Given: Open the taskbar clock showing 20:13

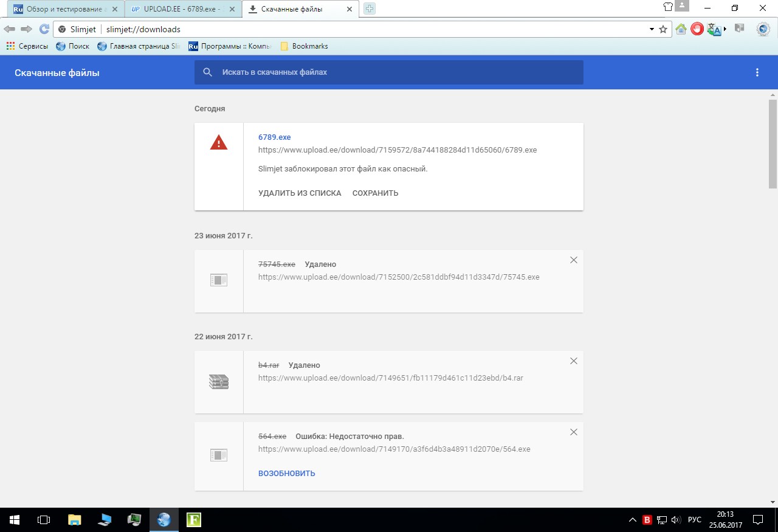Looking at the screenshot, I should (725, 520).
